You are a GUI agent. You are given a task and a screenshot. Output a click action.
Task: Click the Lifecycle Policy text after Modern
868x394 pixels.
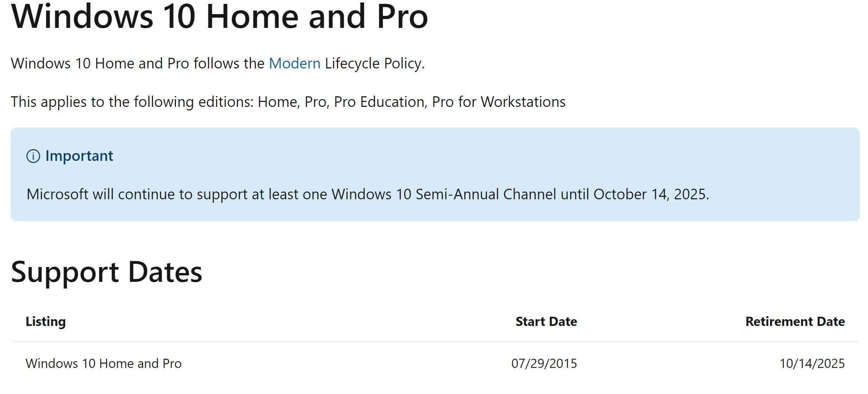375,64
